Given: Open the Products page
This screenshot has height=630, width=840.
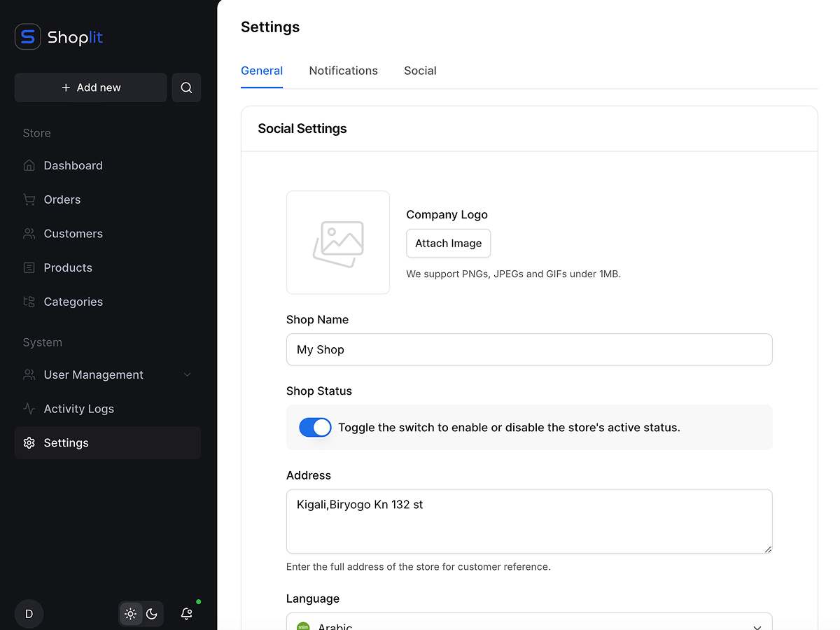Looking at the screenshot, I should coord(67,267).
